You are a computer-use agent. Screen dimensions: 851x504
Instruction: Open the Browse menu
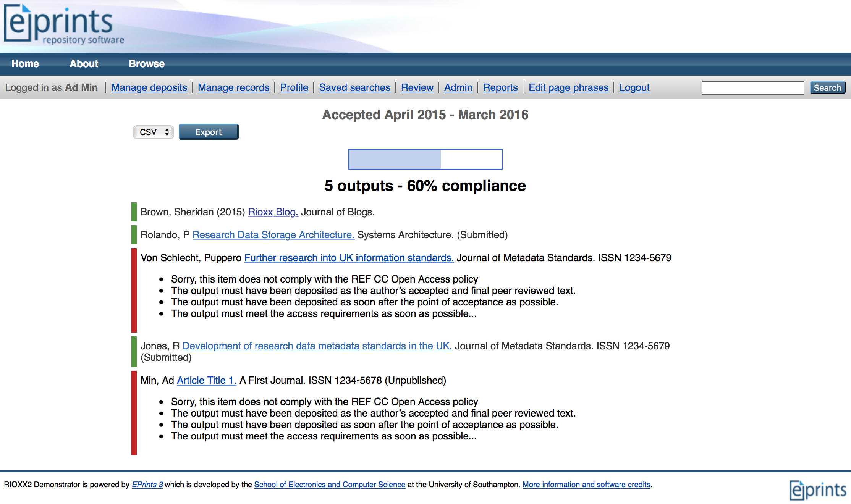147,64
